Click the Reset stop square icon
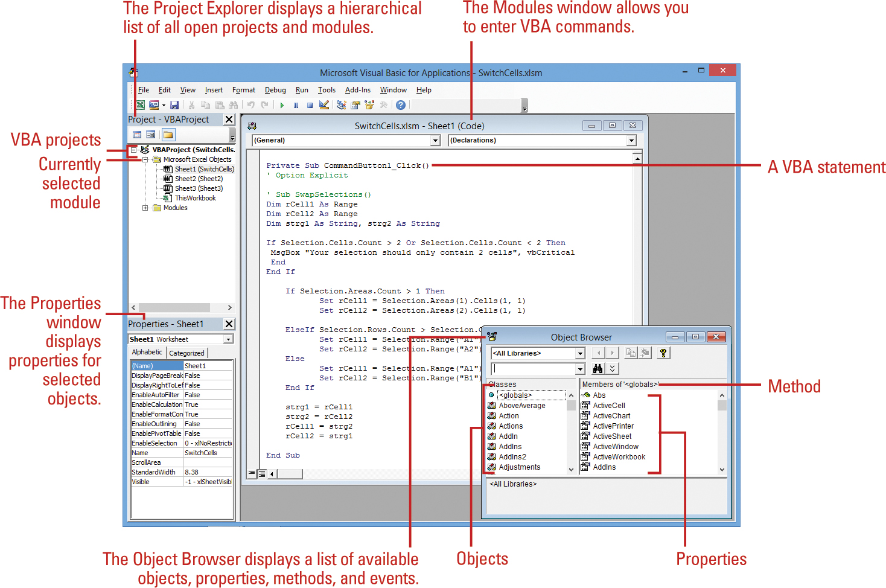886x588 pixels. click(x=310, y=105)
